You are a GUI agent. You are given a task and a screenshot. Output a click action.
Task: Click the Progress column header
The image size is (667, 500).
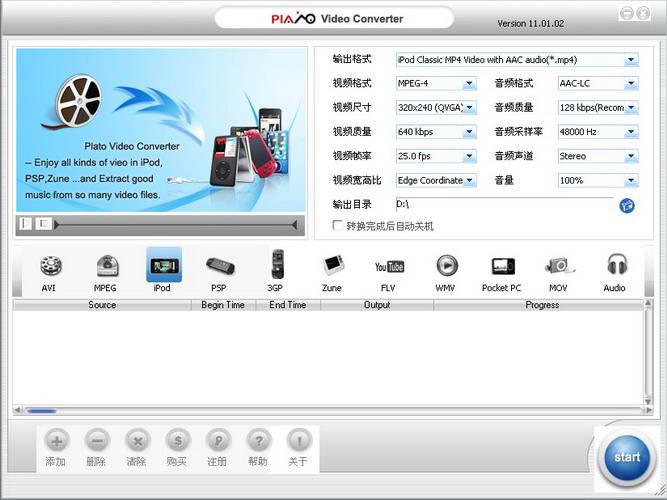(541, 305)
